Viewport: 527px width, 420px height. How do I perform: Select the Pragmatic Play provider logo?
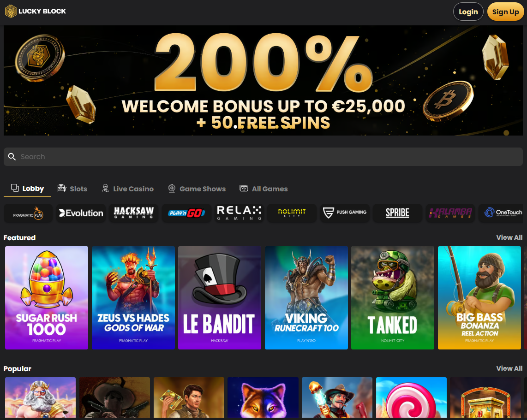tap(28, 213)
